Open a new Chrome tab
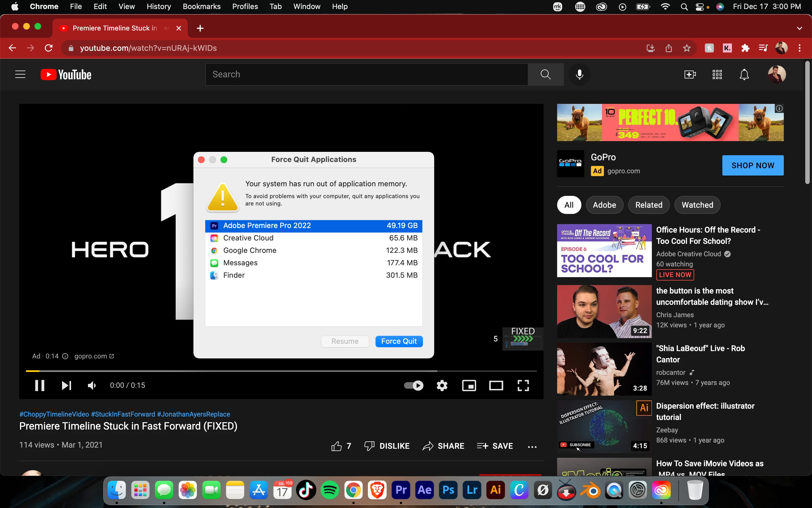 [200, 28]
